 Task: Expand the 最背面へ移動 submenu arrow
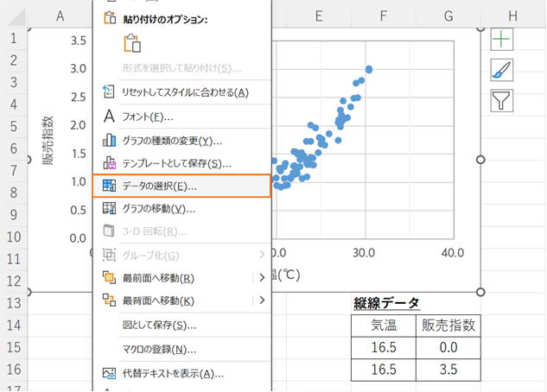click(262, 300)
